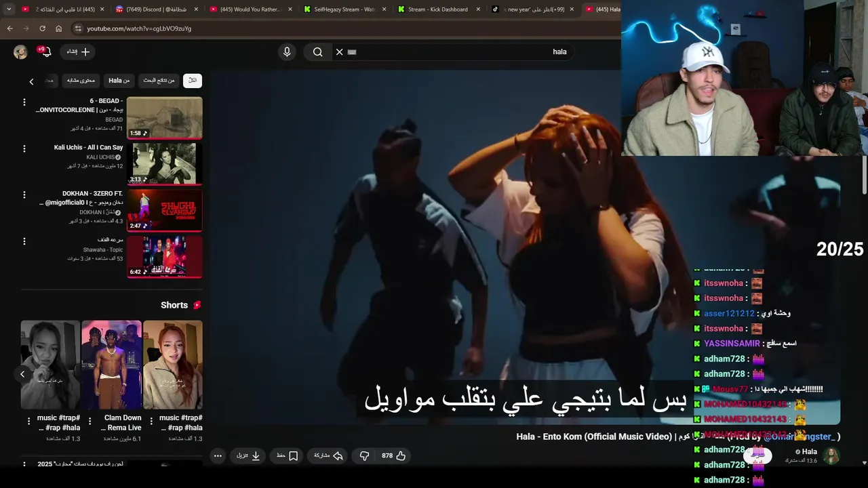Click the Create (إنشاء) plus button
Image resolution: width=868 pixels, height=488 pixels.
pos(78,52)
